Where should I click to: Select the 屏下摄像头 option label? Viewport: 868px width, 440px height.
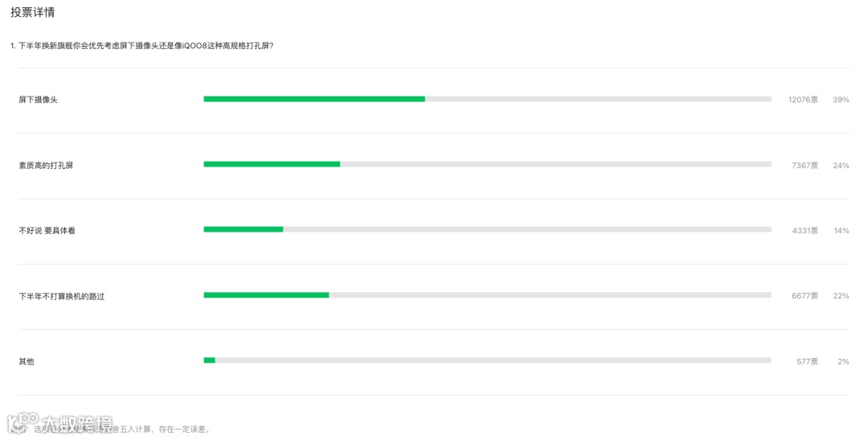tap(38, 100)
